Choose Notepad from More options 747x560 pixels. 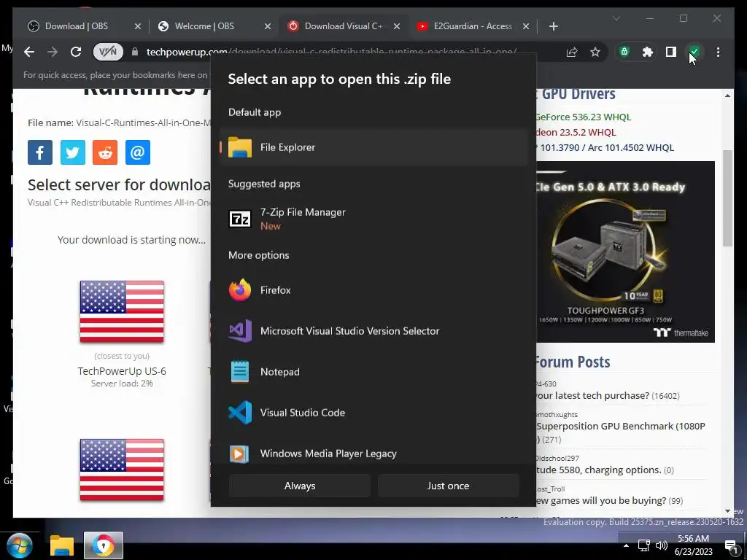point(373,372)
